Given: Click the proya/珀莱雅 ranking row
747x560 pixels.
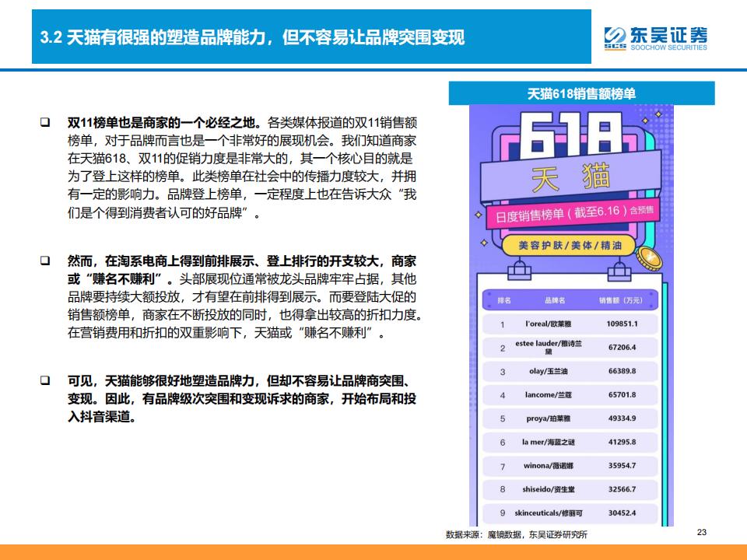Looking at the screenshot, I should (x=570, y=418).
